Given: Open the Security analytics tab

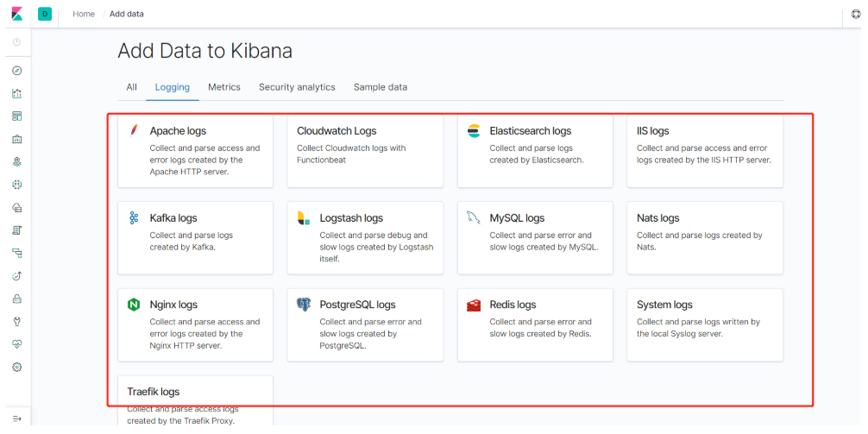Looking at the screenshot, I should (297, 87).
